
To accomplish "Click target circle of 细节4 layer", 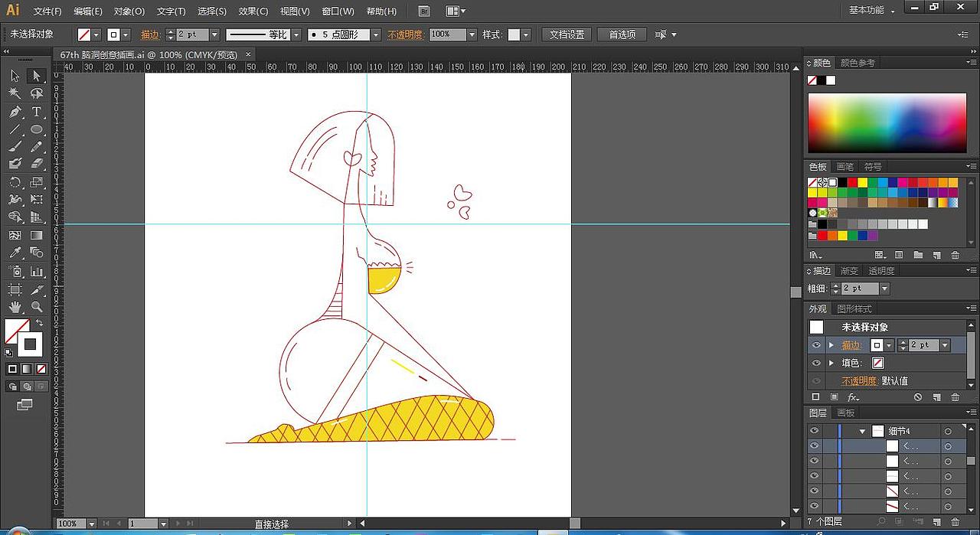I will pos(948,431).
